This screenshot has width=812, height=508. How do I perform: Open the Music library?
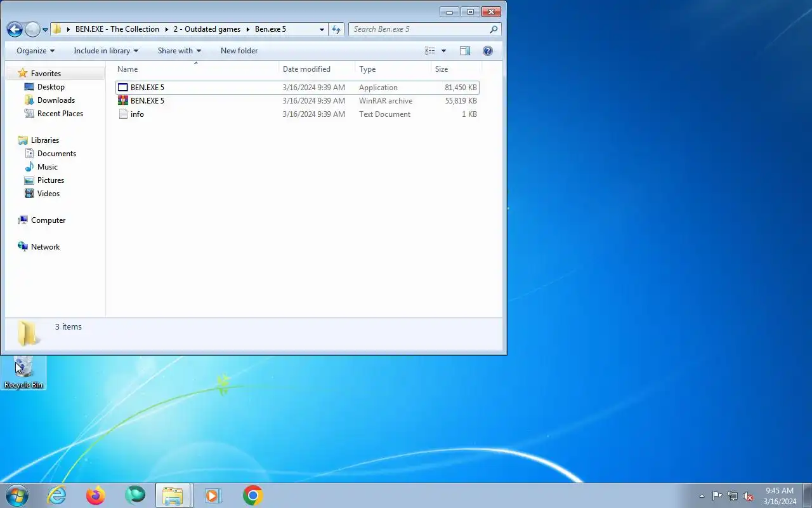tap(48, 167)
